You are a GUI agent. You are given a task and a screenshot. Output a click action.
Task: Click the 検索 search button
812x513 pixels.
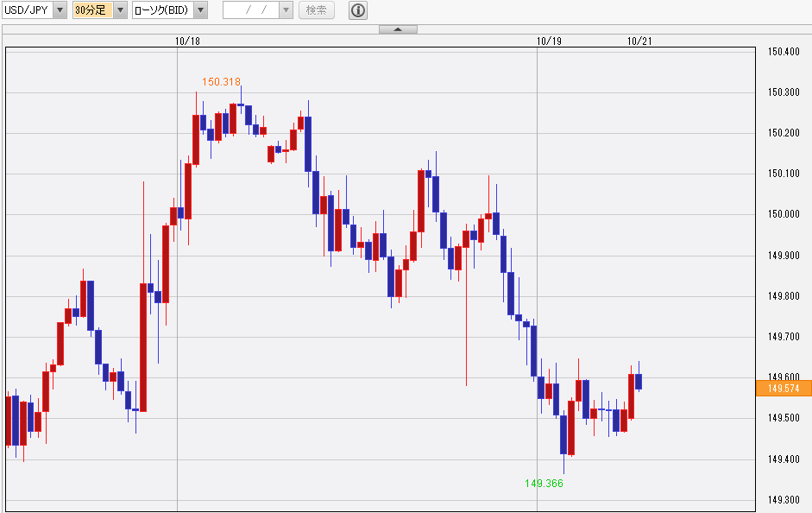tap(317, 9)
